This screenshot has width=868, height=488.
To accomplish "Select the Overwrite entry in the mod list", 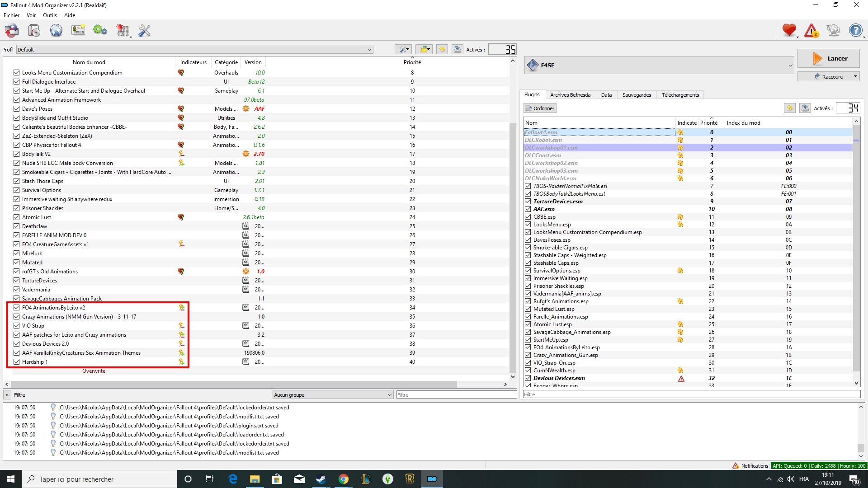I will (x=94, y=371).
